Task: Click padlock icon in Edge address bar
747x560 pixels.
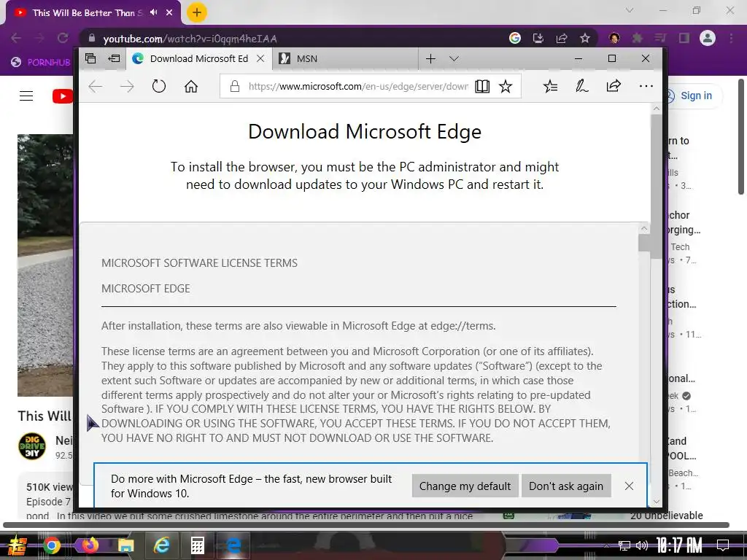Action: tap(234, 86)
